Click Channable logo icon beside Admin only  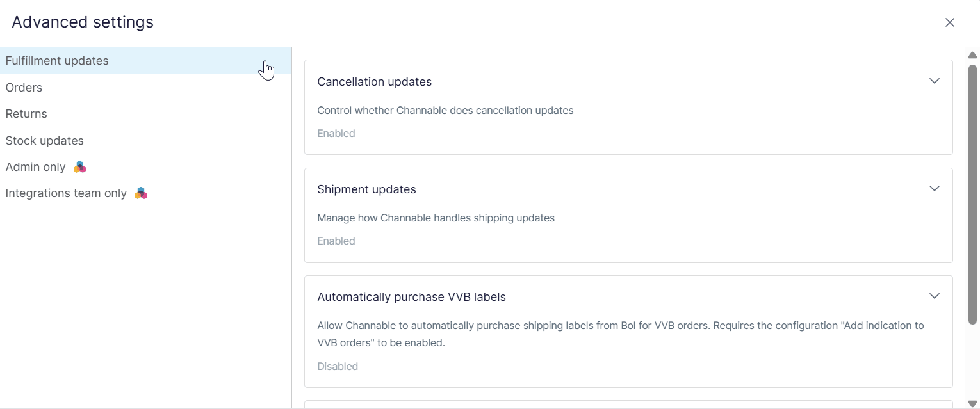[79, 167]
